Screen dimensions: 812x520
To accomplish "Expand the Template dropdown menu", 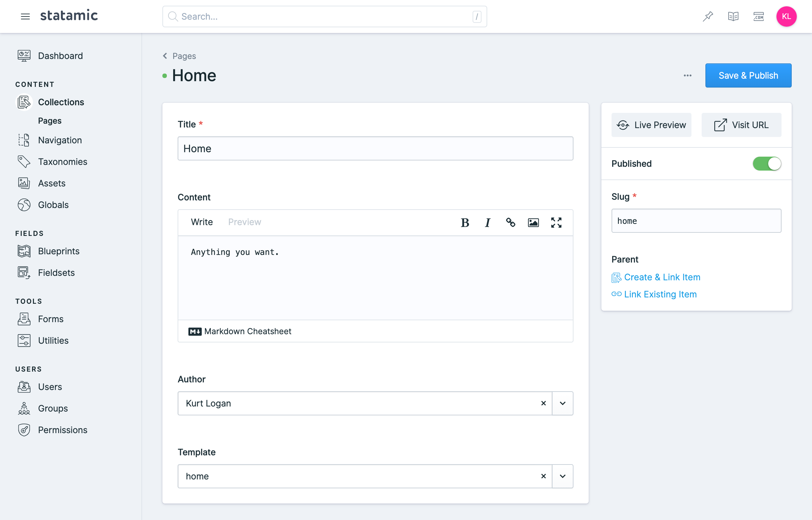I will (562, 476).
